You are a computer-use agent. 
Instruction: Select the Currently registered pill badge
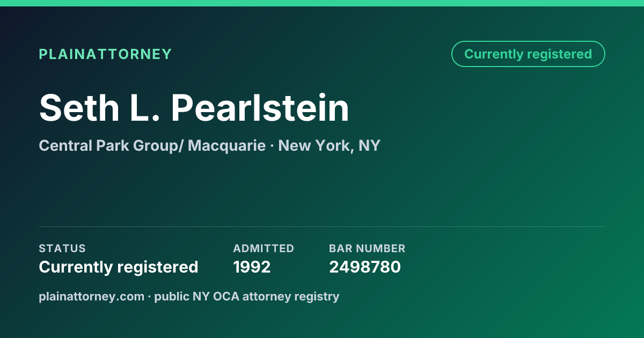[x=528, y=54]
